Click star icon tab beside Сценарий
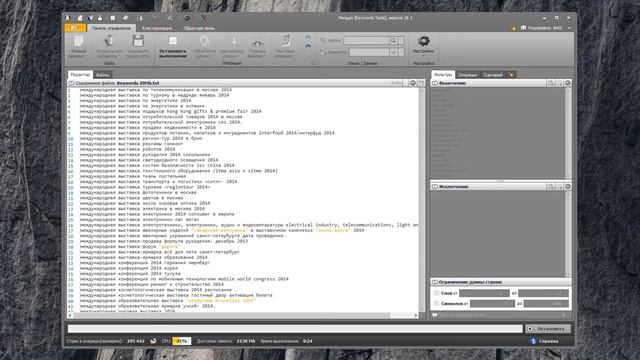Viewport: 640px width, 360px height. coord(511,75)
